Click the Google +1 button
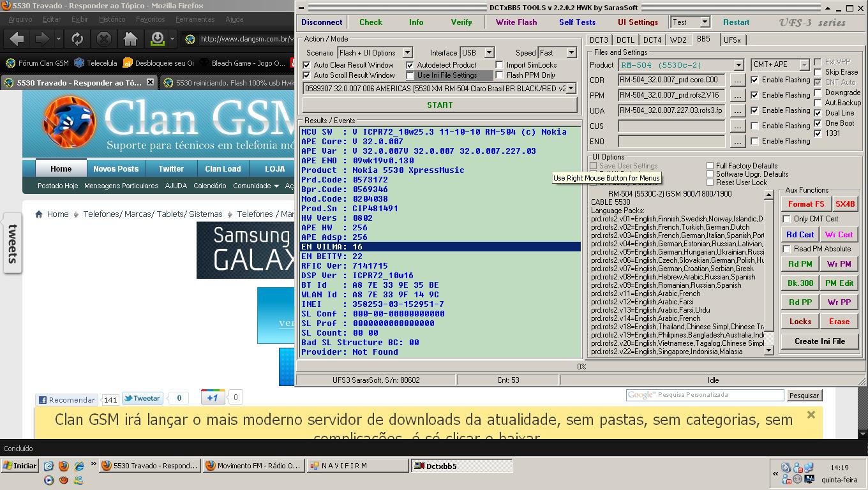The width and height of the screenshot is (868, 490). point(213,397)
